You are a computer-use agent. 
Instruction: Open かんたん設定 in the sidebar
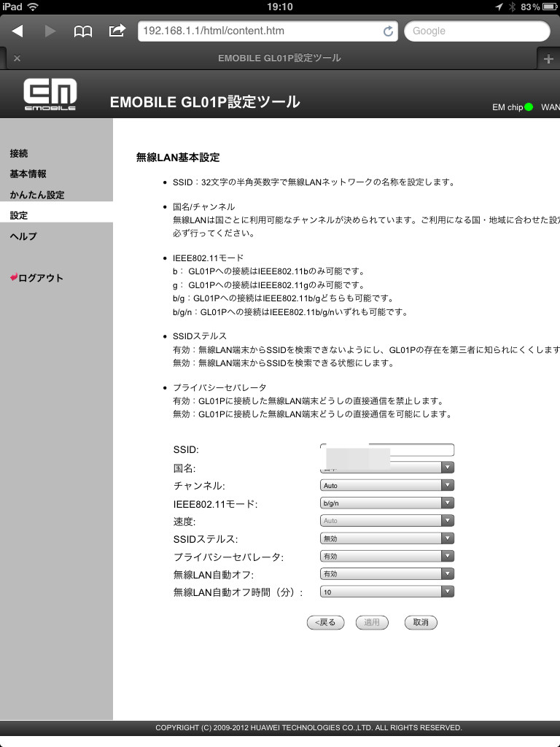click(x=37, y=195)
